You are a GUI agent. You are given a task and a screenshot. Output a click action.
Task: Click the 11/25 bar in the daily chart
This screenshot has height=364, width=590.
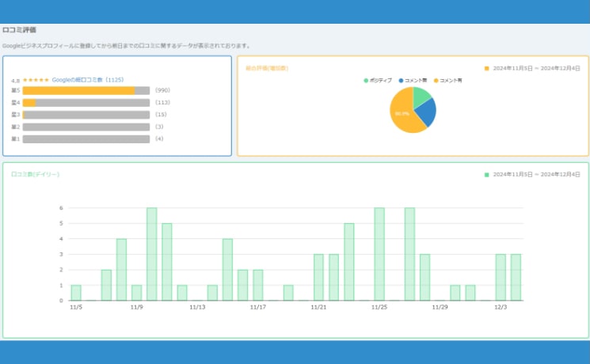pyautogui.click(x=379, y=255)
